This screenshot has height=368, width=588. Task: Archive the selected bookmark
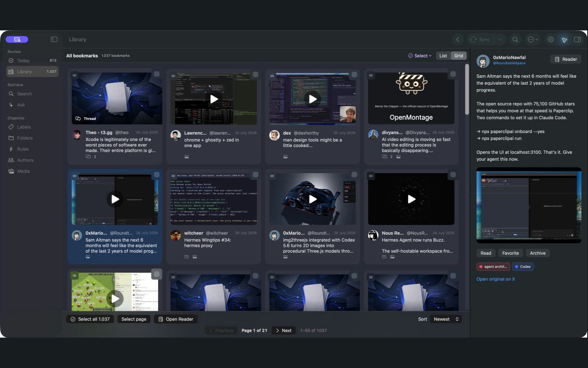[x=538, y=253]
